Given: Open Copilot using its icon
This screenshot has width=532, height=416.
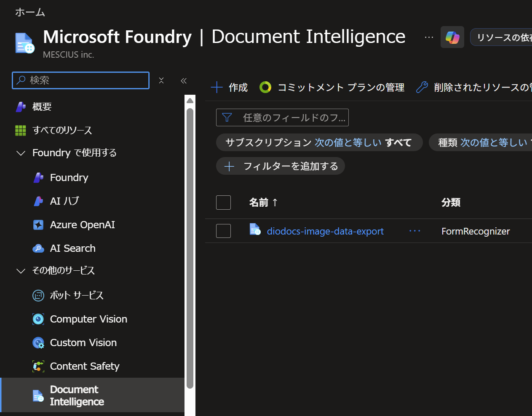Looking at the screenshot, I should [452, 37].
